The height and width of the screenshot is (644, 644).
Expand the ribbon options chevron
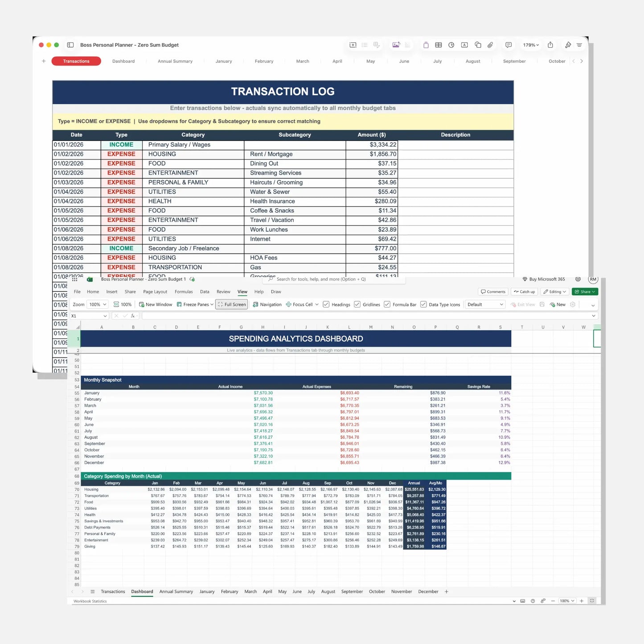(x=593, y=305)
